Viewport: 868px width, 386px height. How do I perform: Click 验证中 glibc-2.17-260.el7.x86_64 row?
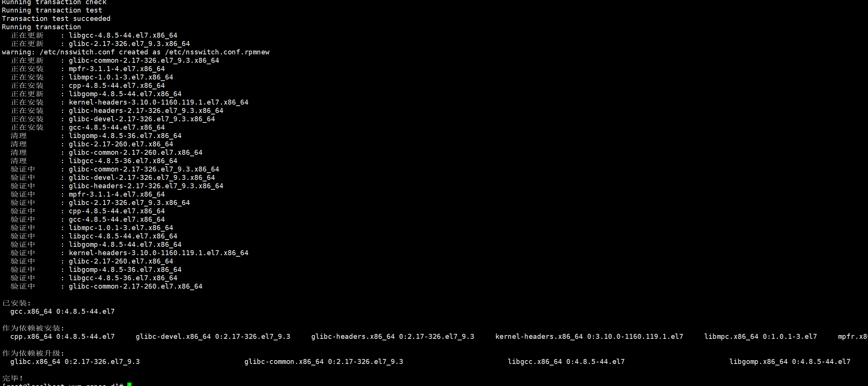[x=92, y=261]
